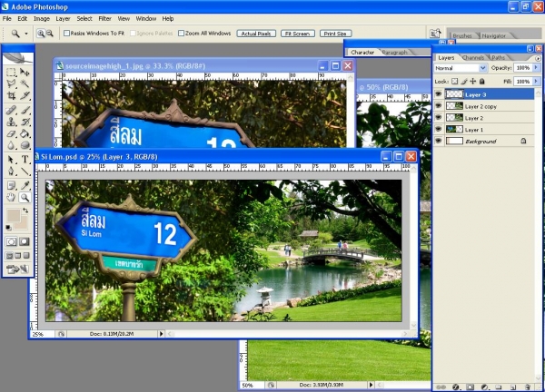Enable Resize Windows To Fit checkbox
This screenshot has height=392, width=545.
pyautogui.click(x=66, y=34)
